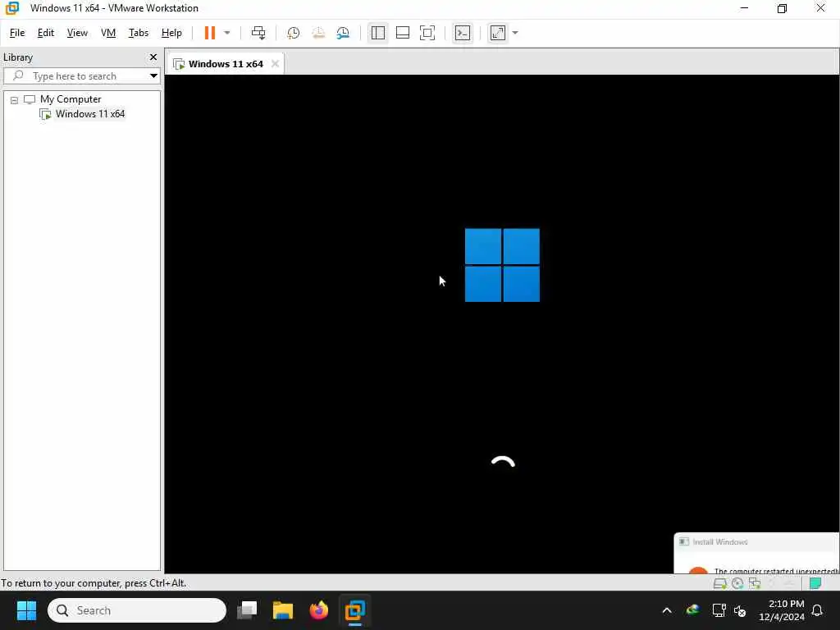
Task: Open the Tabs menu
Action: click(138, 33)
